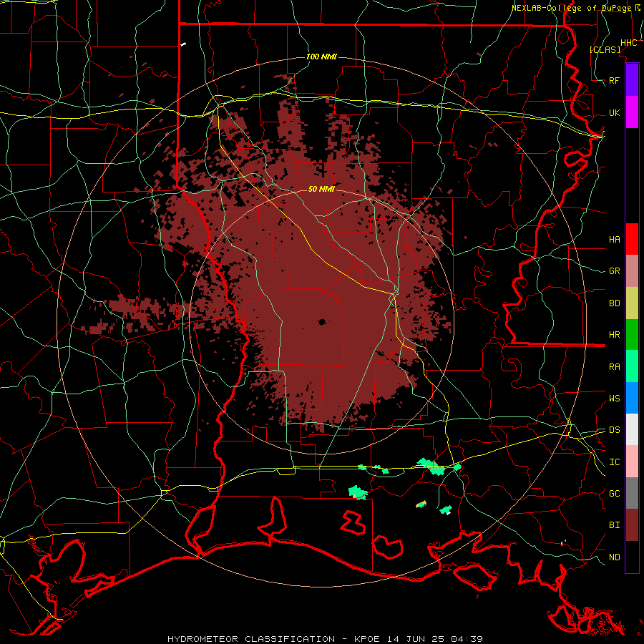Click the IC legend label

(614, 462)
